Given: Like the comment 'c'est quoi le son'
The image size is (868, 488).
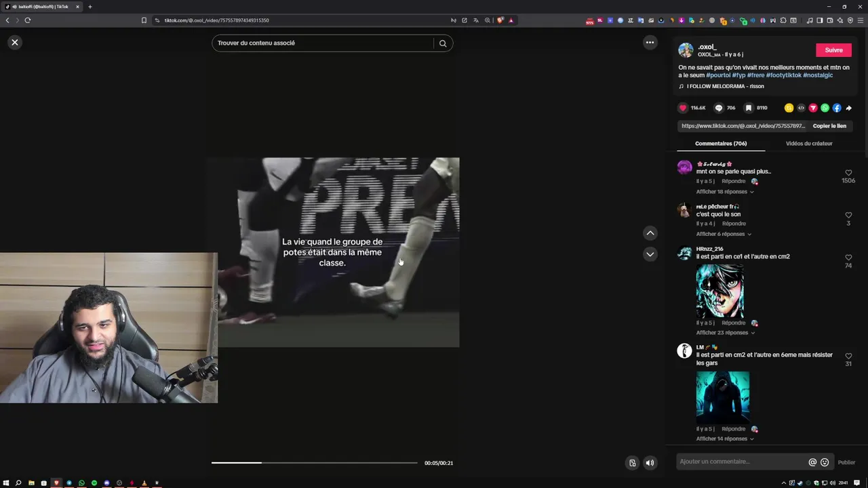Looking at the screenshot, I should point(848,216).
